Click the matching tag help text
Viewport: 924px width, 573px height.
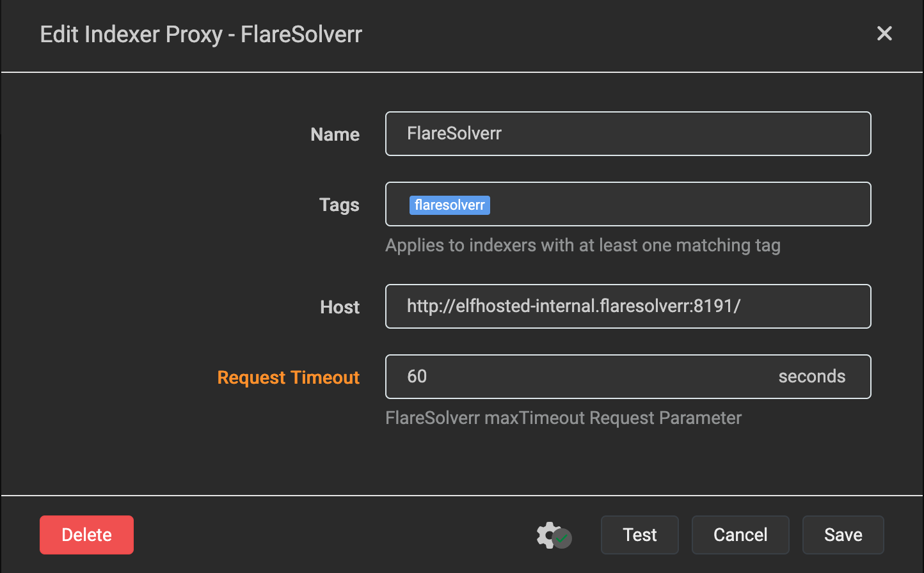coord(582,246)
